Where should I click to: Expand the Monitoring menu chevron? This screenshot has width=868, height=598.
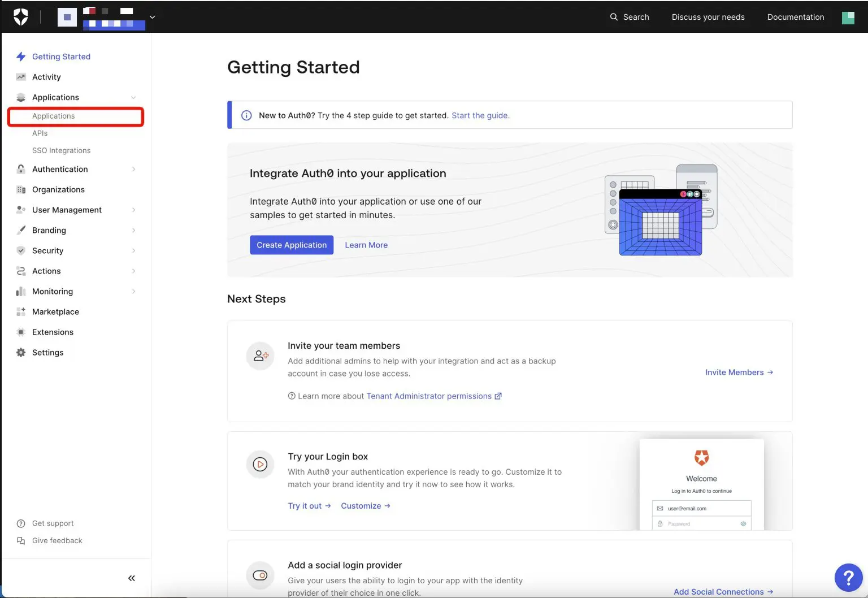tap(133, 291)
